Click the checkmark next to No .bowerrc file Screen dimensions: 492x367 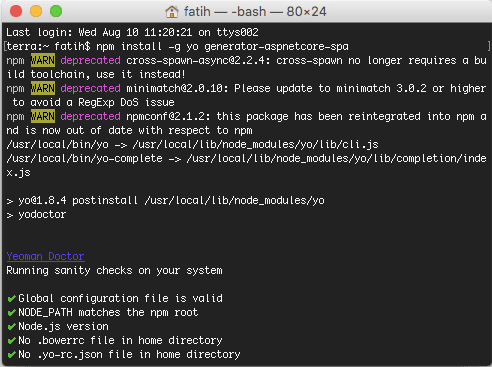11,340
